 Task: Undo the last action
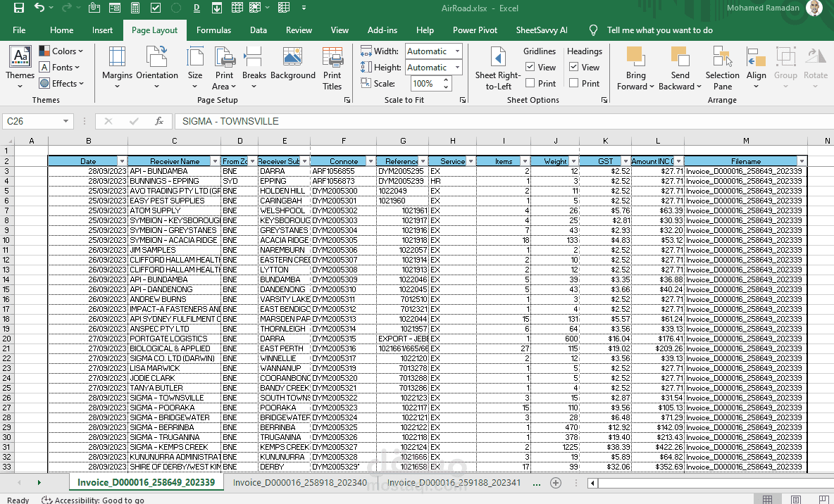[39, 8]
